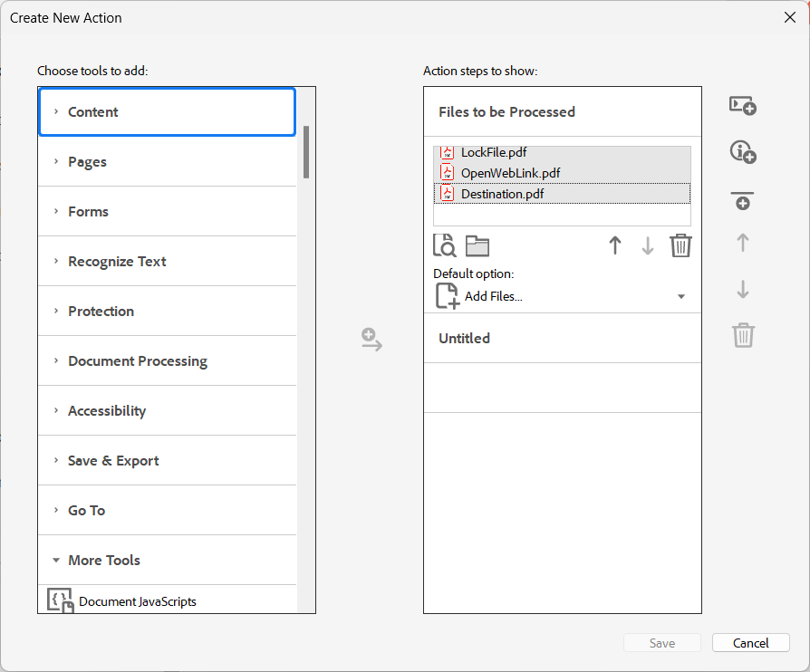Image resolution: width=810 pixels, height=672 pixels.
Task: Select the Untitled panel header
Action: tap(464, 339)
